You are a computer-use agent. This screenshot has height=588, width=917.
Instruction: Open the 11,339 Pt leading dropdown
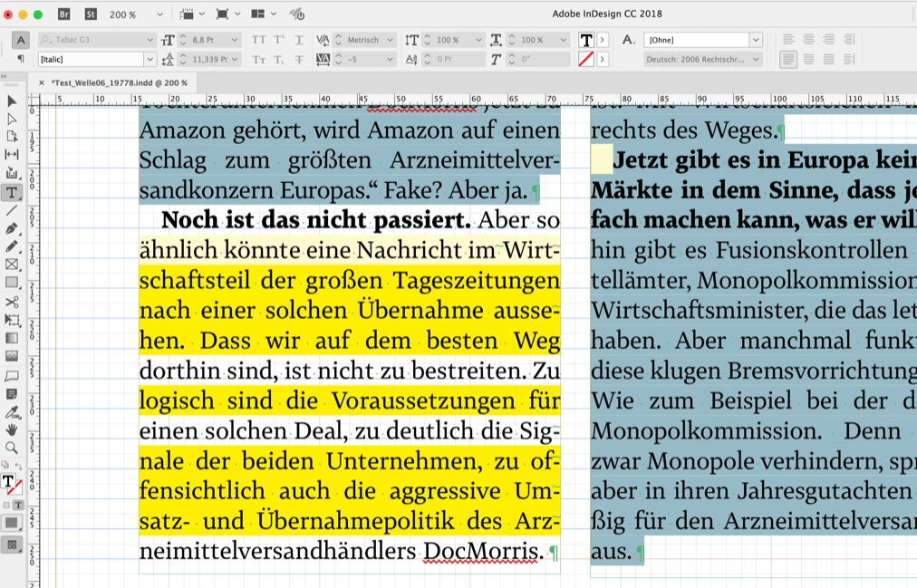(235, 59)
